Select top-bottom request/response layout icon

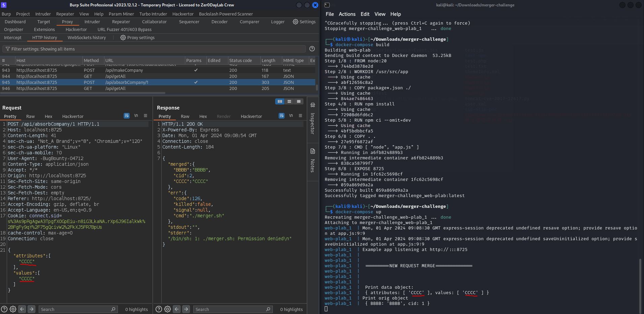click(289, 101)
